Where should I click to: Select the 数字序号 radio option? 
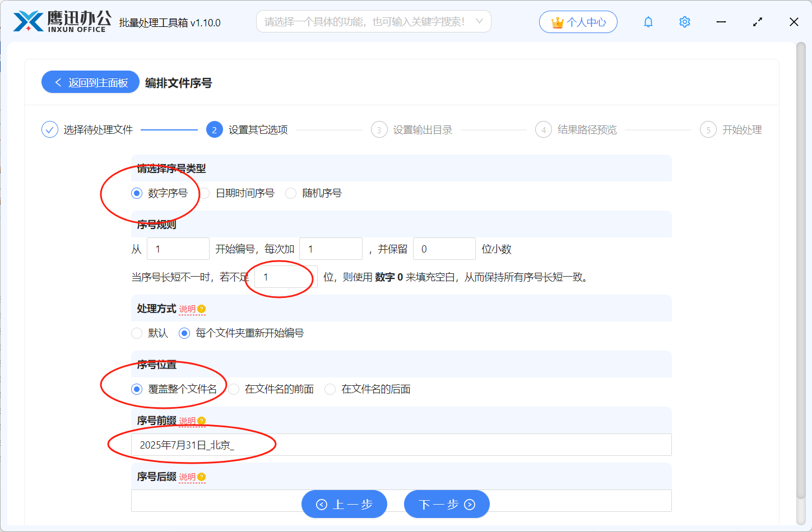tap(137, 193)
